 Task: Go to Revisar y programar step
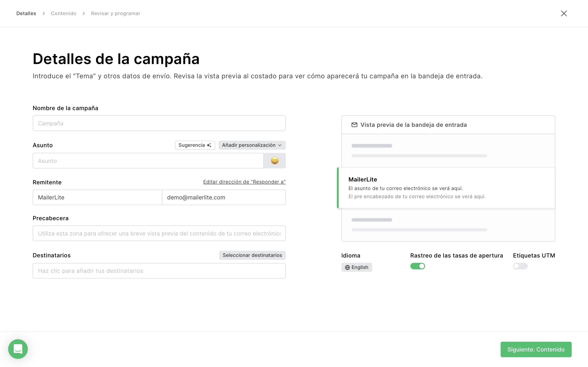tap(115, 13)
